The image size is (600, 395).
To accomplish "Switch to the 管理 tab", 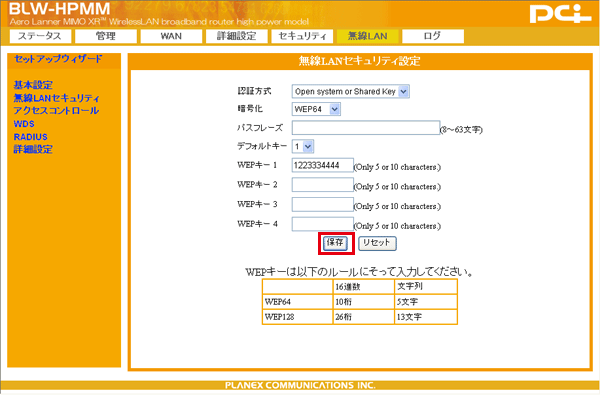I will pyautogui.click(x=106, y=36).
